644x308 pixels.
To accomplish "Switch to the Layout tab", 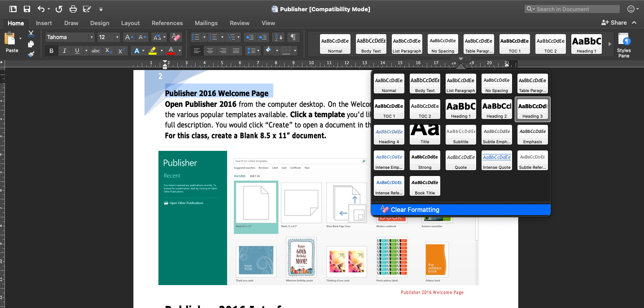I will (131, 23).
